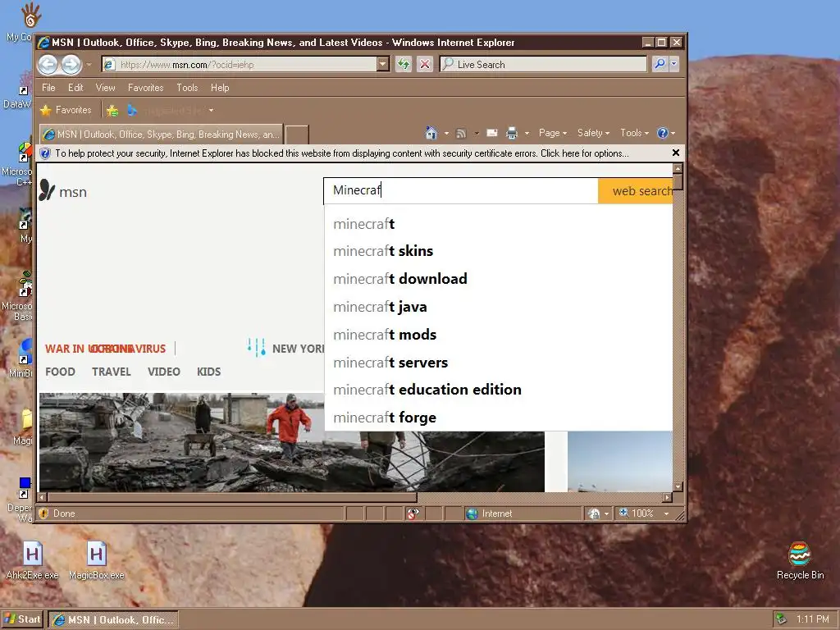Viewport: 840px width, 630px height.
Task: Click the RSS feeds icon
Action: pos(461,134)
